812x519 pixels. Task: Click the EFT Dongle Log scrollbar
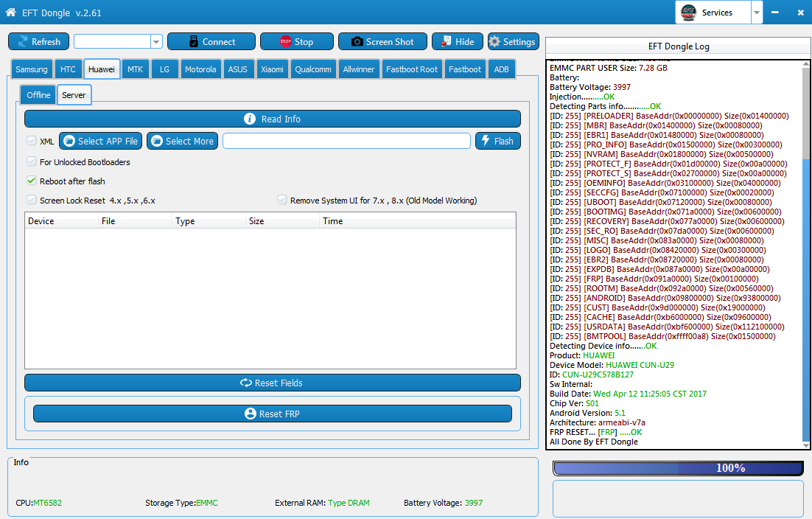[806, 254]
